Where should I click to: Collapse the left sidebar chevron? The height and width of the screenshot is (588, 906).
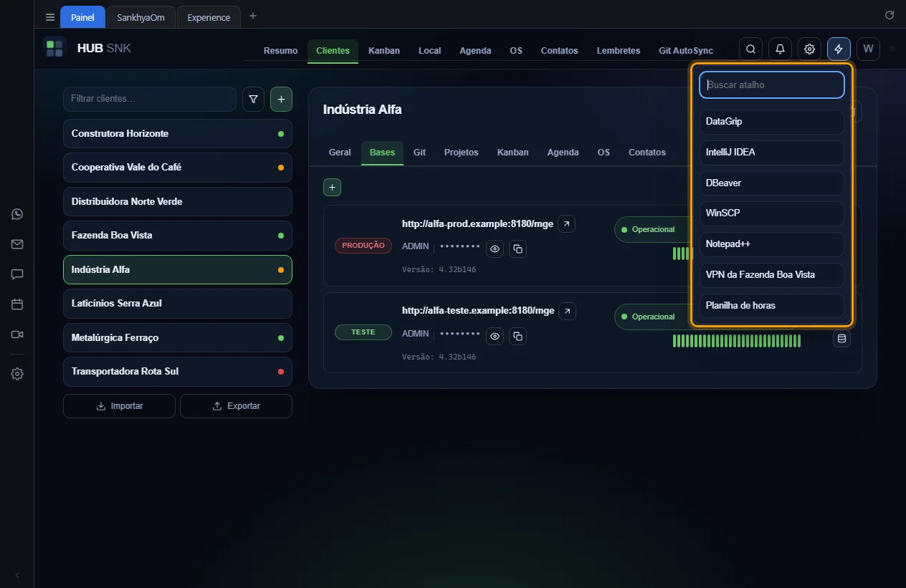[x=17, y=575]
